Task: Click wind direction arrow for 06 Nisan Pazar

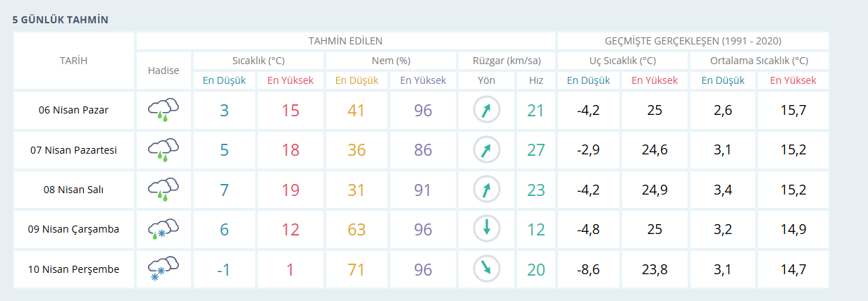Action: (486, 110)
